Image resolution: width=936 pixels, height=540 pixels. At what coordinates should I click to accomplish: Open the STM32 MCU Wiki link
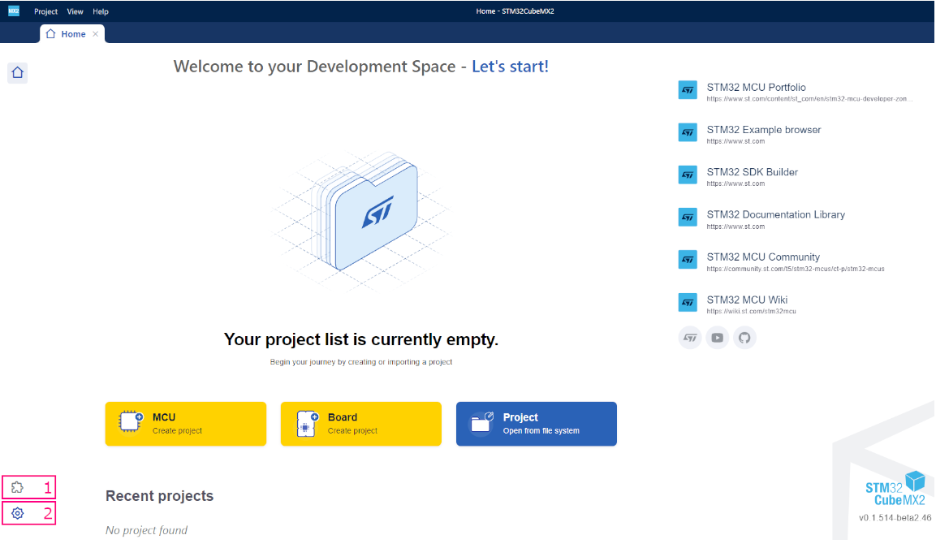pyautogui.click(x=747, y=300)
